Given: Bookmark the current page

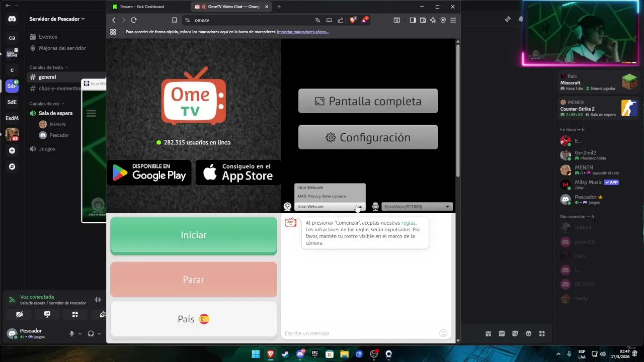Looking at the screenshot, I should coord(174,20).
